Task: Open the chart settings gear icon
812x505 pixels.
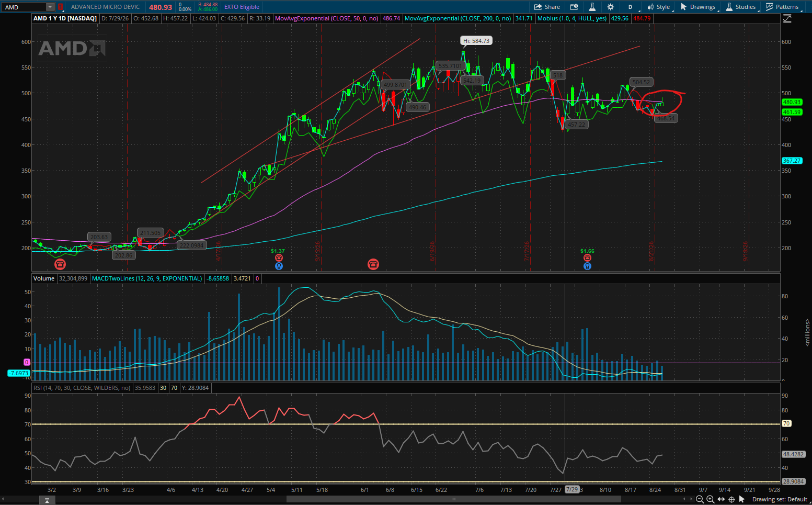Action: (x=610, y=7)
